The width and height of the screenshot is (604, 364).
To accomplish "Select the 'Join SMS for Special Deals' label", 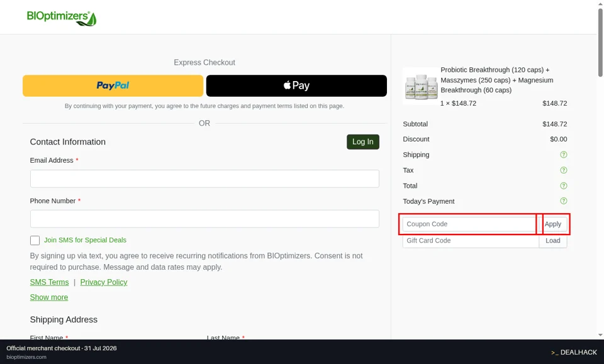I will pyautogui.click(x=85, y=240).
